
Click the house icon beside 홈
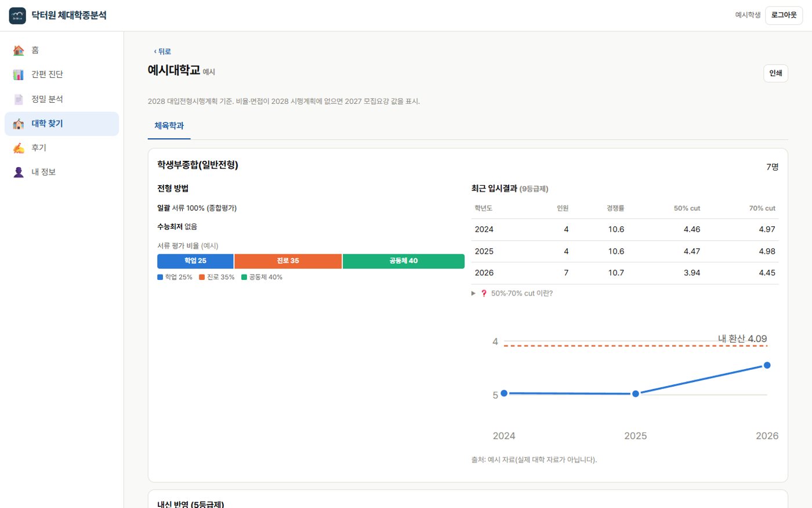[19, 50]
